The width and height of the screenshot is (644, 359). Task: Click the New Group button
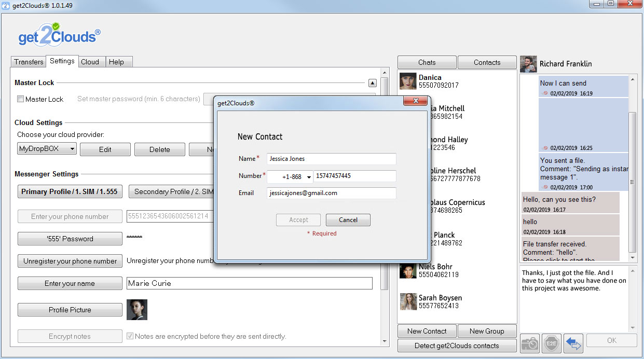point(487,331)
